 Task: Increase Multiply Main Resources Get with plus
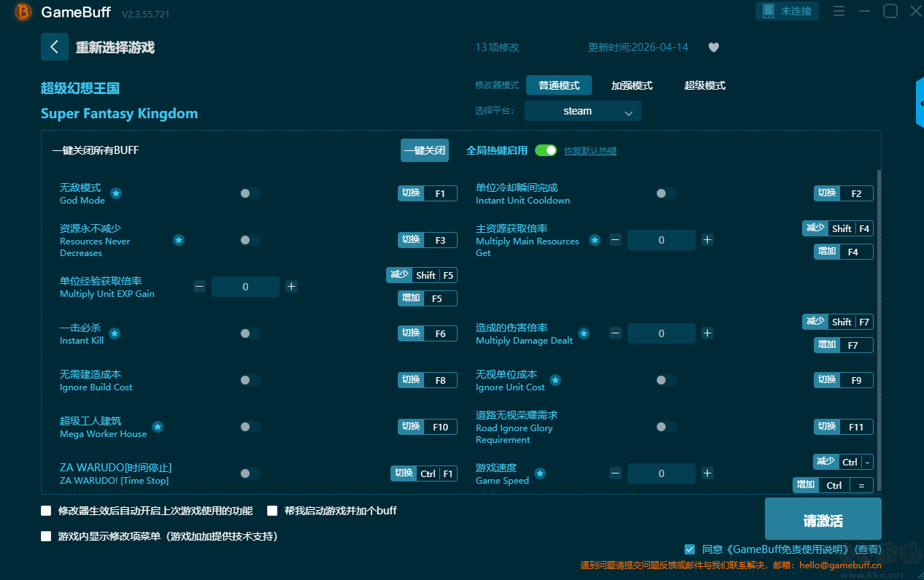[x=707, y=240]
